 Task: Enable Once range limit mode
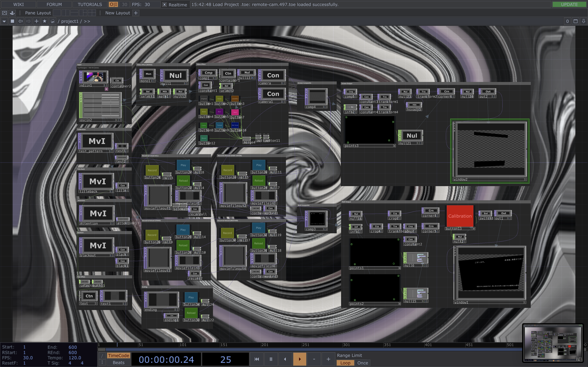(x=363, y=363)
